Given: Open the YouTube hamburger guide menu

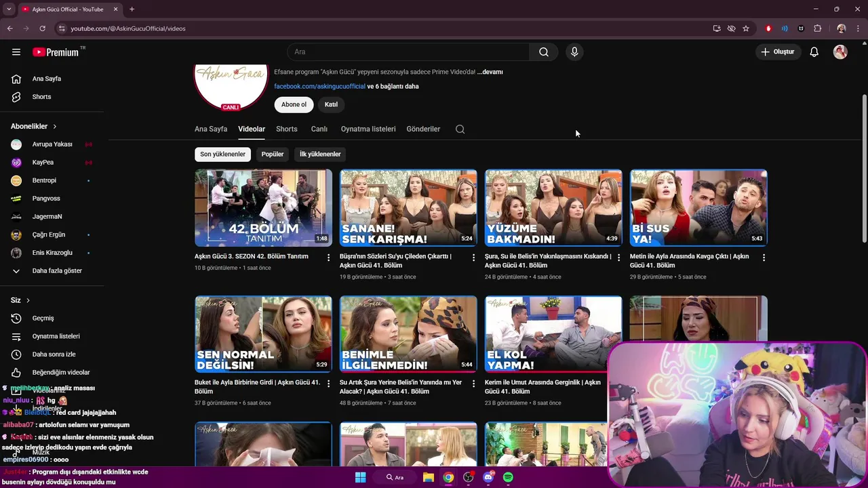Looking at the screenshot, I should tap(16, 52).
